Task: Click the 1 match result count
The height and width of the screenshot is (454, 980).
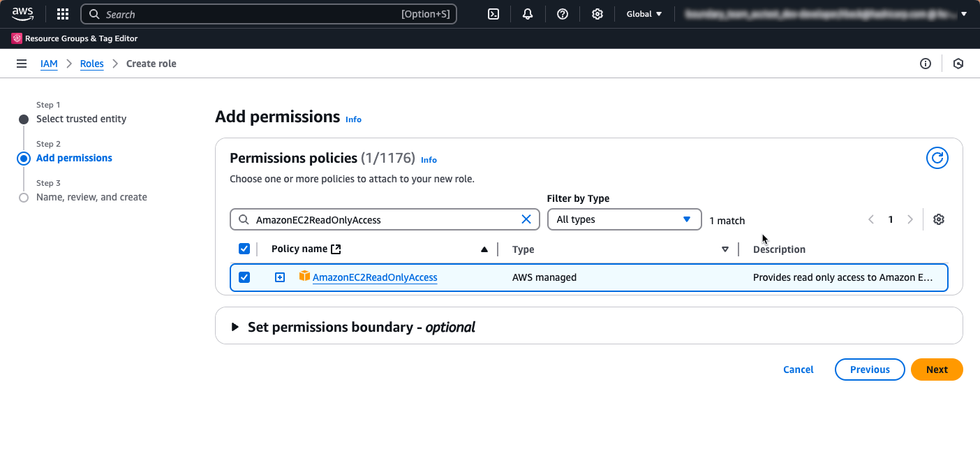Action: click(x=727, y=221)
